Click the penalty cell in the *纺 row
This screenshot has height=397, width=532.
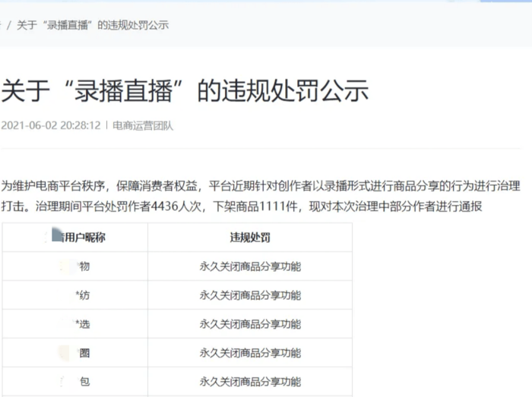click(x=250, y=295)
